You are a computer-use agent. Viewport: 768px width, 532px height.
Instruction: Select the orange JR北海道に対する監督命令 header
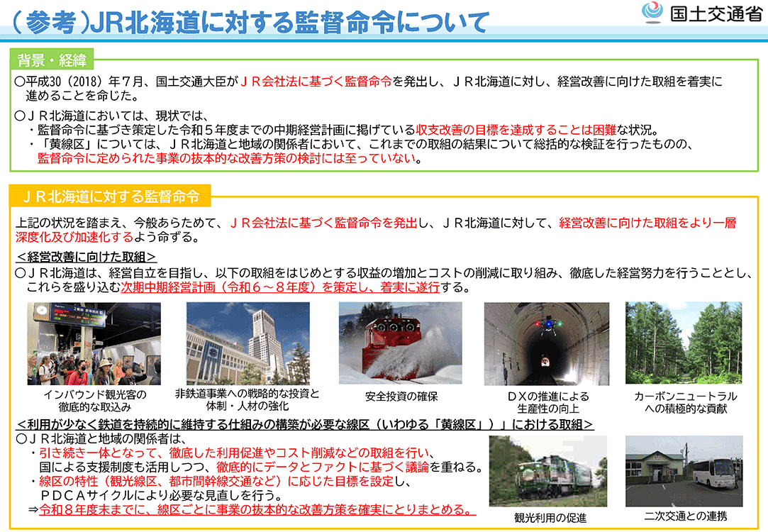tap(110, 196)
